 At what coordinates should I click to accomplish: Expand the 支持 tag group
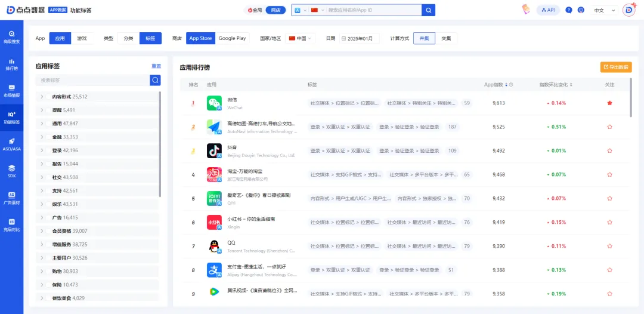pyautogui.click(x=42, y=190)
